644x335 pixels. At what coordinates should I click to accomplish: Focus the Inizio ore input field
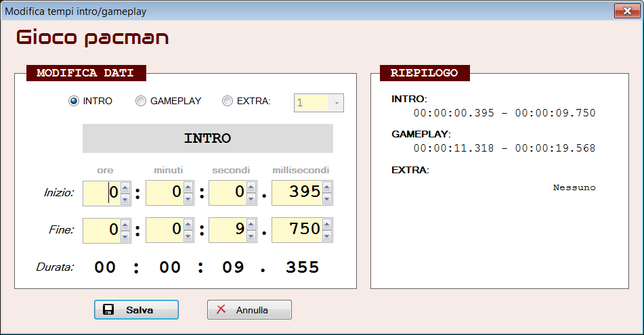101,193
